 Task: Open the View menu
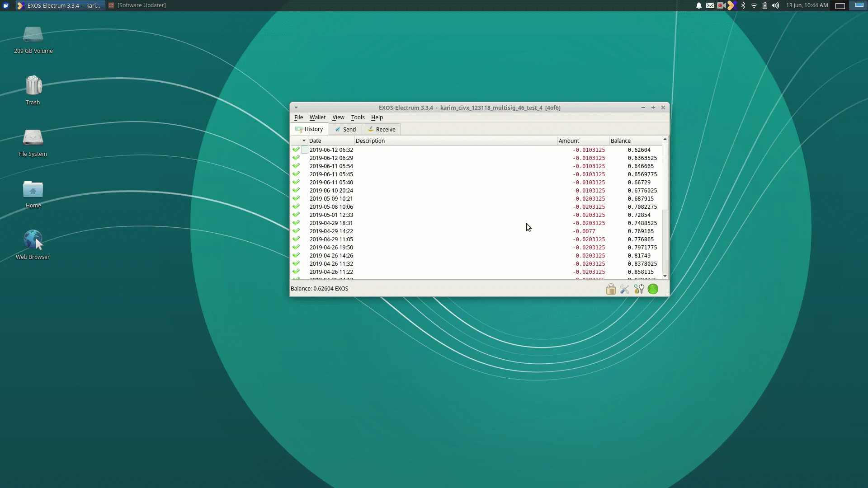(338, 117)
